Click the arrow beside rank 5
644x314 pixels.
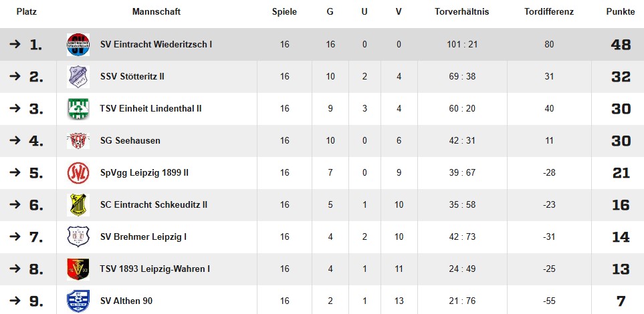(x=15, y=173)
